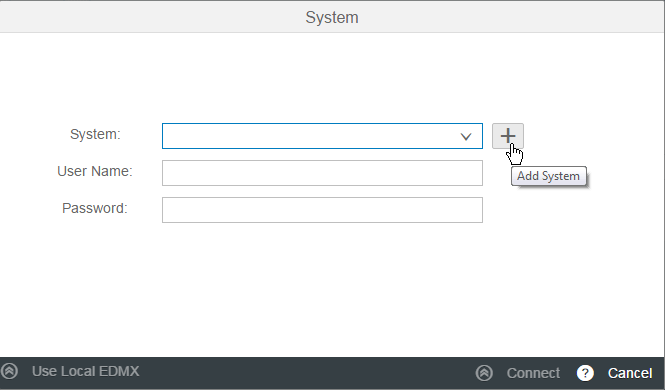Click the User Name: label
Image resolution: width=665 pixels, height=390 pixels.
coord(95,171)
